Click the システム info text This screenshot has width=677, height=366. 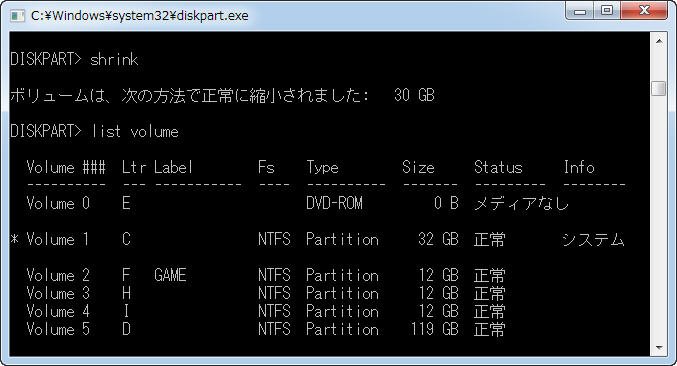point(593,239)
